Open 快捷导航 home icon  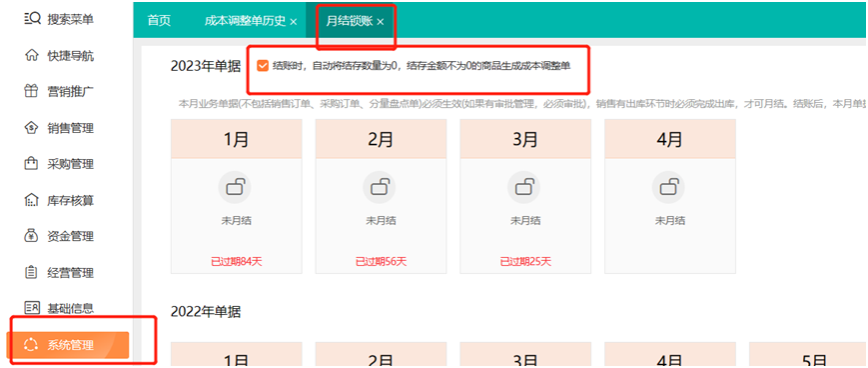pyautogui.click(x=32, y=56)
